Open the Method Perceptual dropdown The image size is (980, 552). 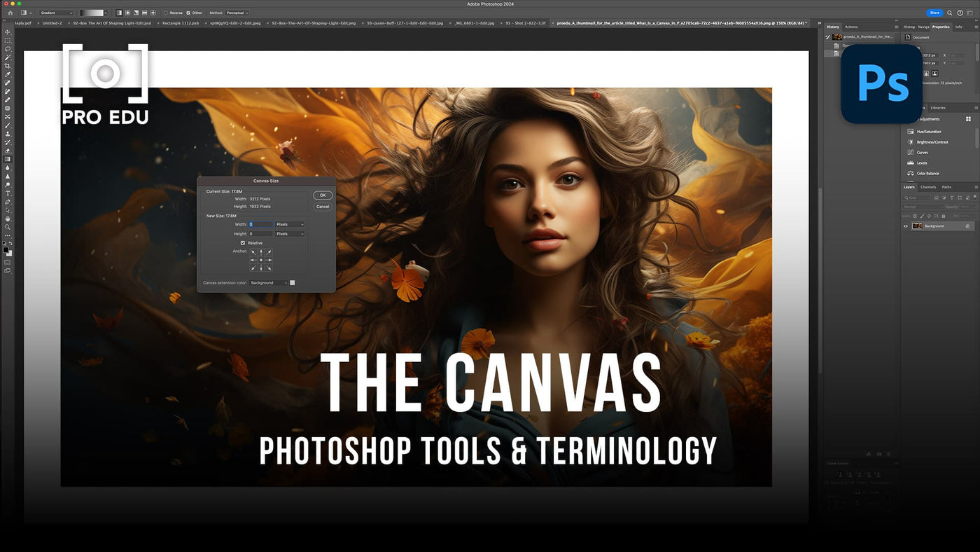[x=237, y=13]
